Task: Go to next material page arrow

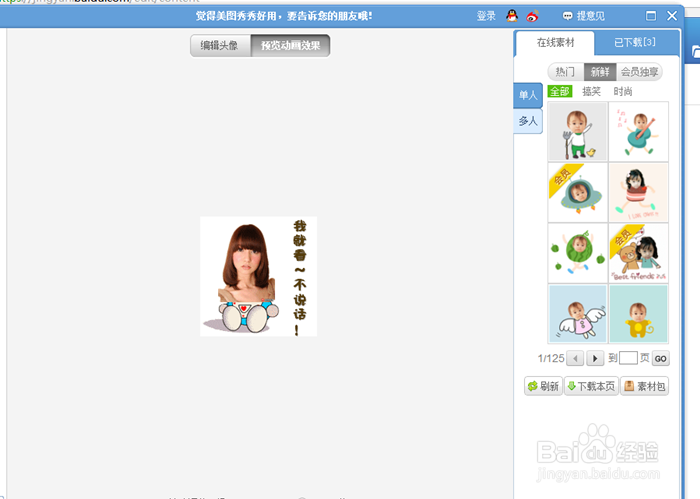Action: (595, 358)
